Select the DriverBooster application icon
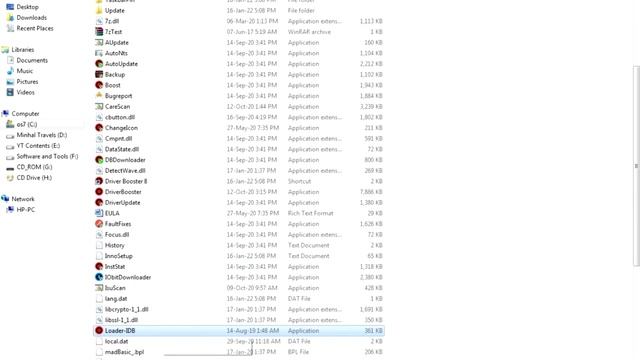Screen dimensions: 640x360 point(99,191)
